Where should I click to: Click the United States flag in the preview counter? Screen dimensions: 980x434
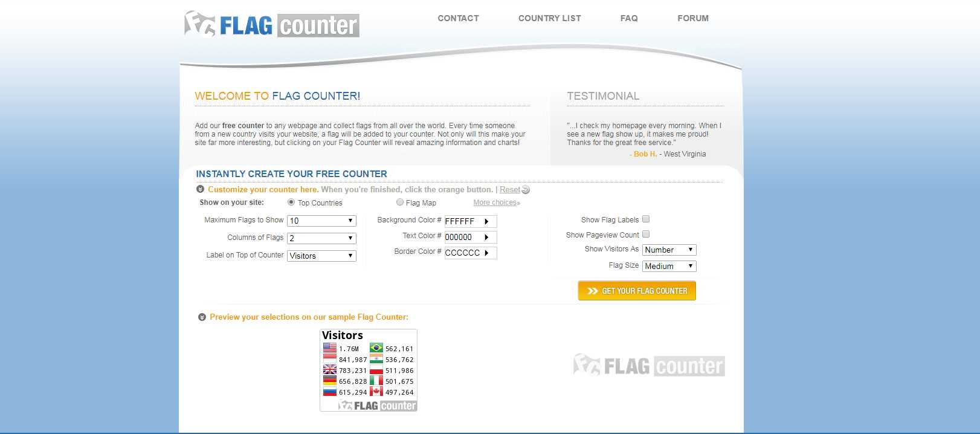coord(330,348)
